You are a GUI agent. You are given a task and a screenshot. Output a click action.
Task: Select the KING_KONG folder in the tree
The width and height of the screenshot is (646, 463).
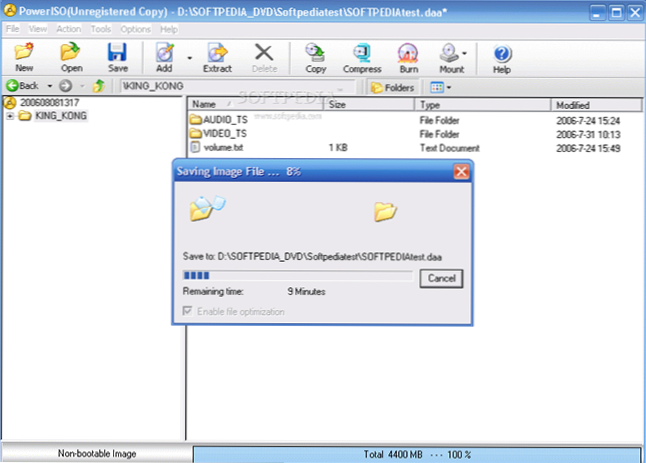61,116
